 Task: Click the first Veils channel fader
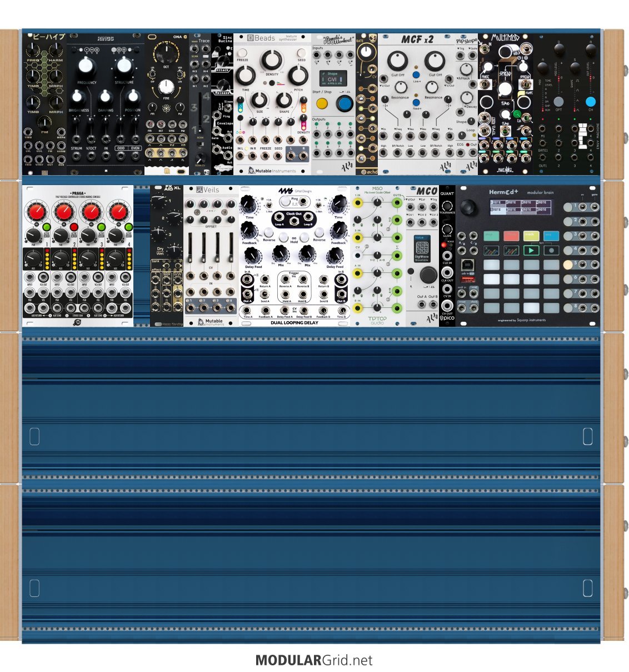coord(191,248)
